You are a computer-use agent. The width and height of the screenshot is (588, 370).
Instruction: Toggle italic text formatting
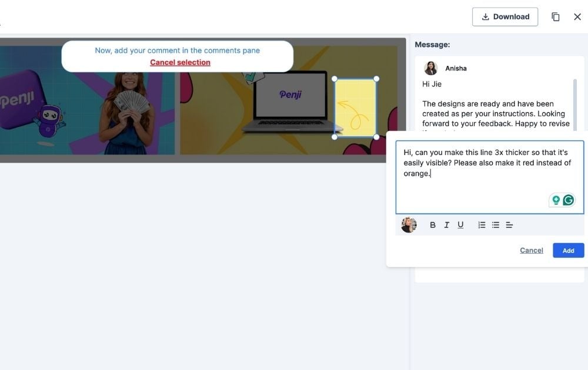click(x=446, y=225)
